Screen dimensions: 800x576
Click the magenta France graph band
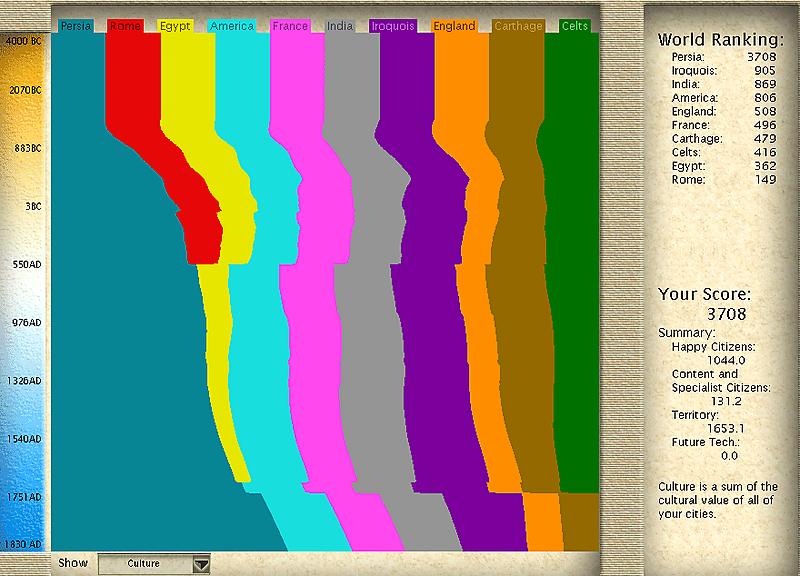pyautogui.click(x=316, y=306)
